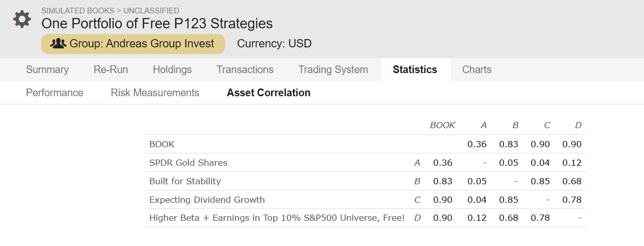Select the Statistics tab

point(415,69)
